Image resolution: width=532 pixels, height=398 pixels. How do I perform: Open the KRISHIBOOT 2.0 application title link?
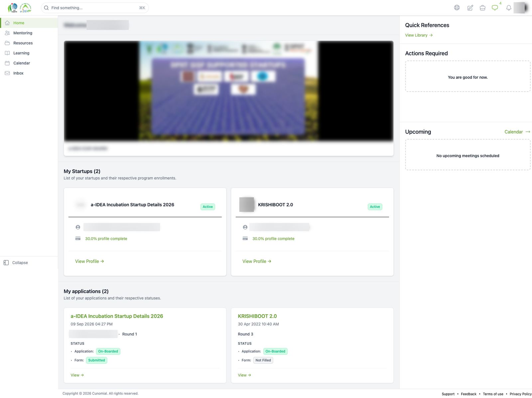point(257,316)
